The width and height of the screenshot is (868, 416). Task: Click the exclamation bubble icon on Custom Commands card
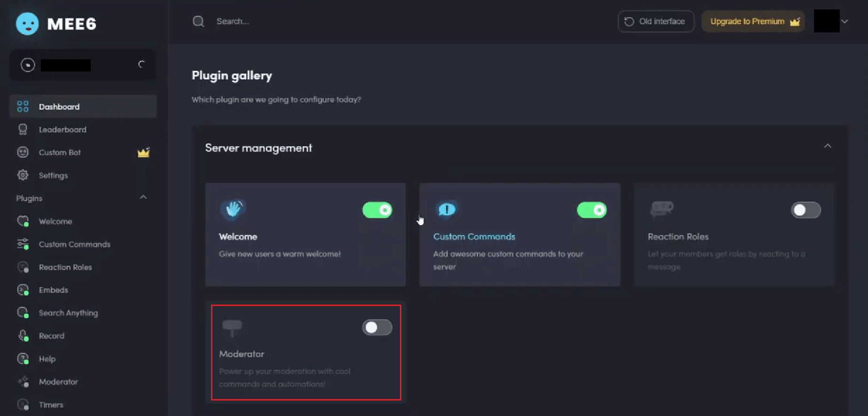pos(446,209)
